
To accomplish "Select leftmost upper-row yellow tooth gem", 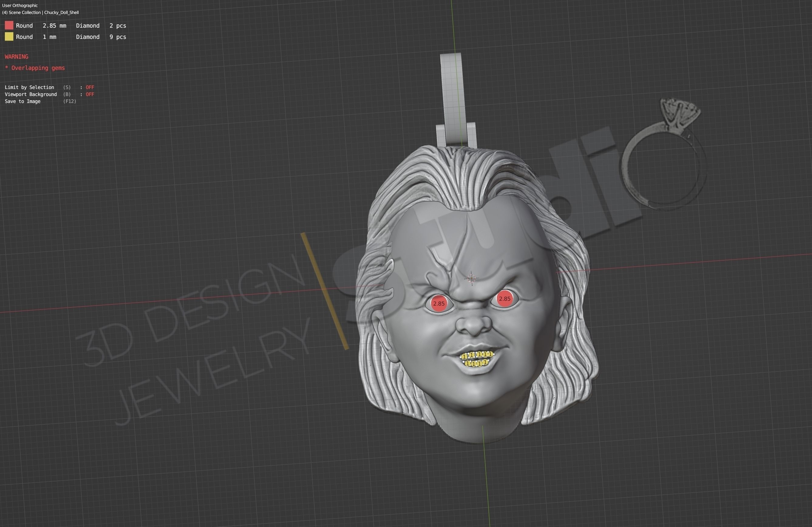I will (464, 357).
